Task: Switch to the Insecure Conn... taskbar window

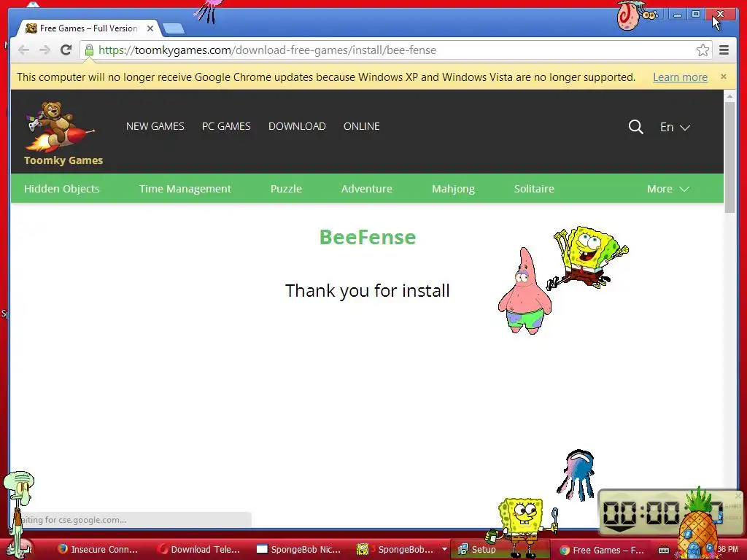Action: 98,550
